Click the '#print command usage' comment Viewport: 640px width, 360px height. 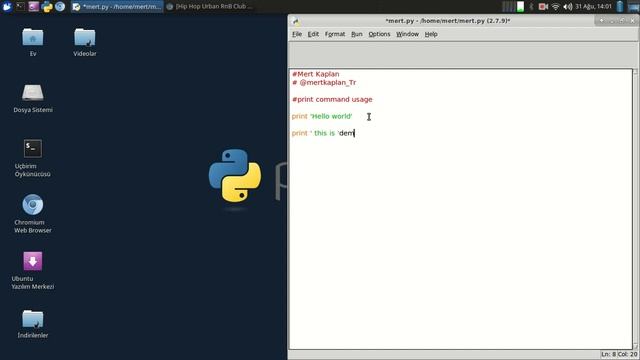click(x=332, y=99)
